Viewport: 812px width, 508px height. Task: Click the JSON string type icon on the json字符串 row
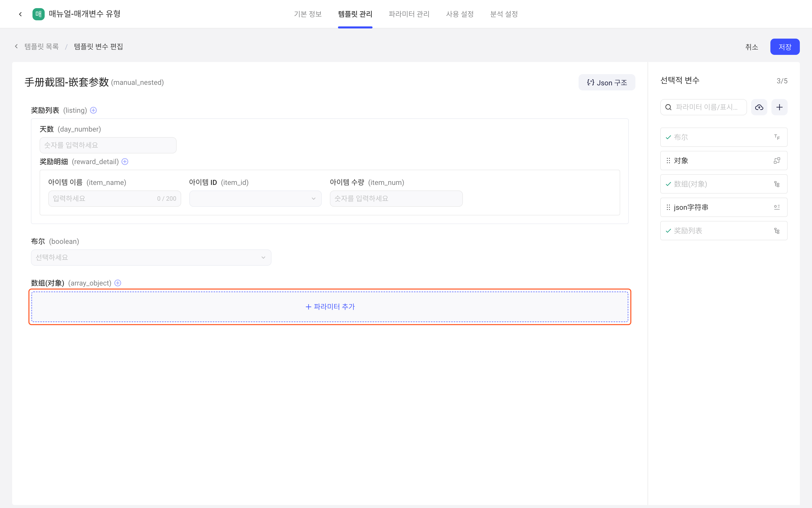[x=777, y=207]
